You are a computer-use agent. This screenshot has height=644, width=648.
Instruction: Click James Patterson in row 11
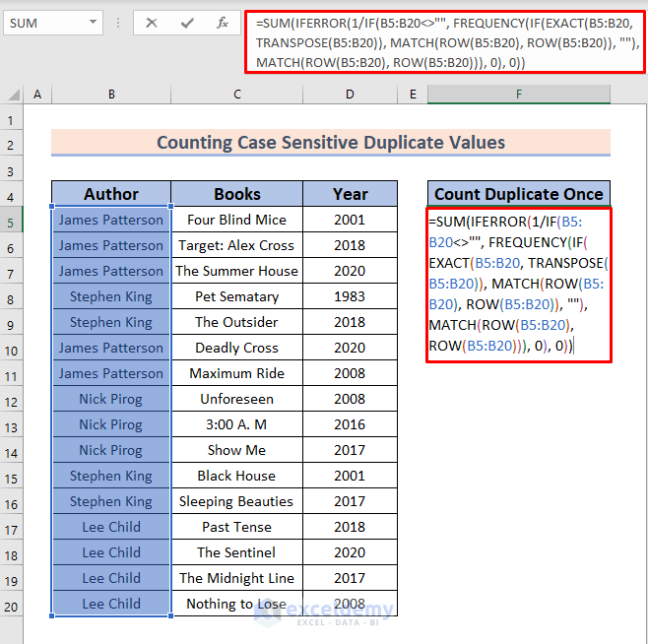point(111,373)
